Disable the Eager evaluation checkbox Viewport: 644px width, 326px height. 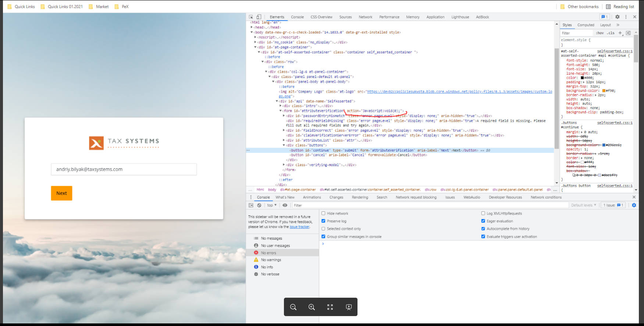(x=483, y=221)
